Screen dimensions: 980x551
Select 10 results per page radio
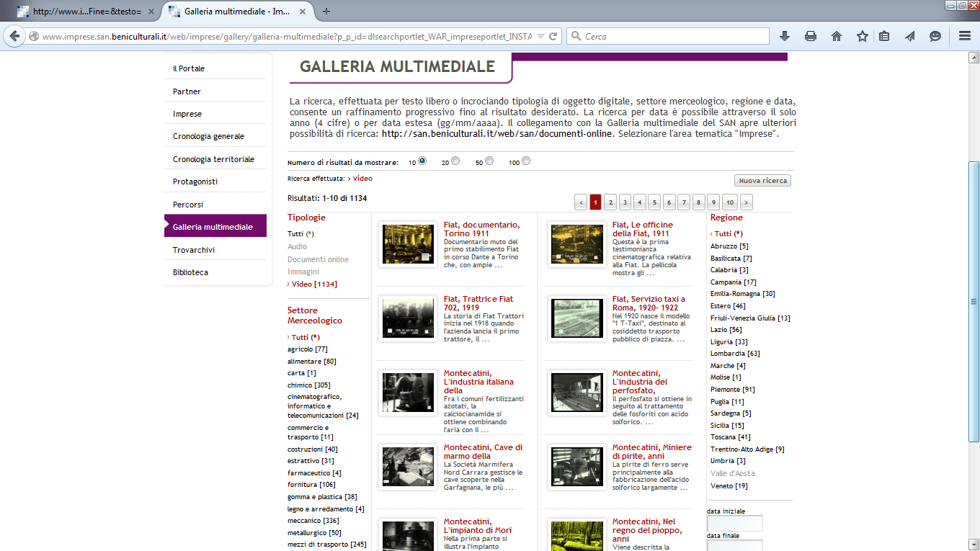pos(422,161)
